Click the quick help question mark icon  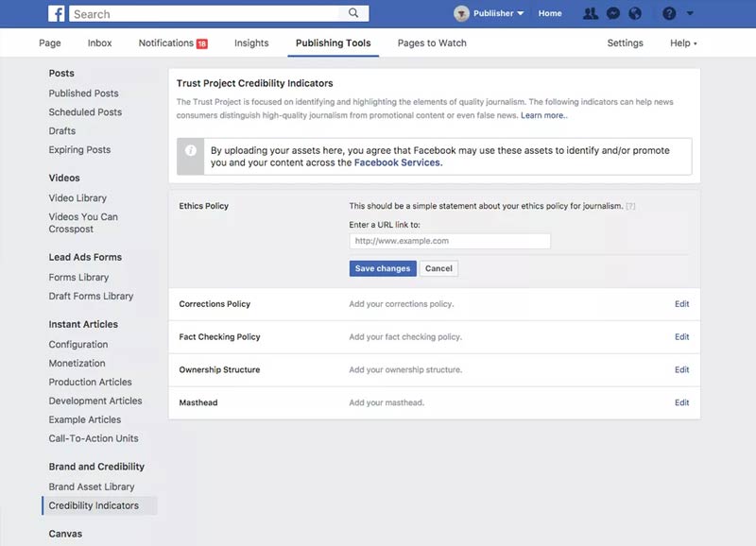[669, 13]
